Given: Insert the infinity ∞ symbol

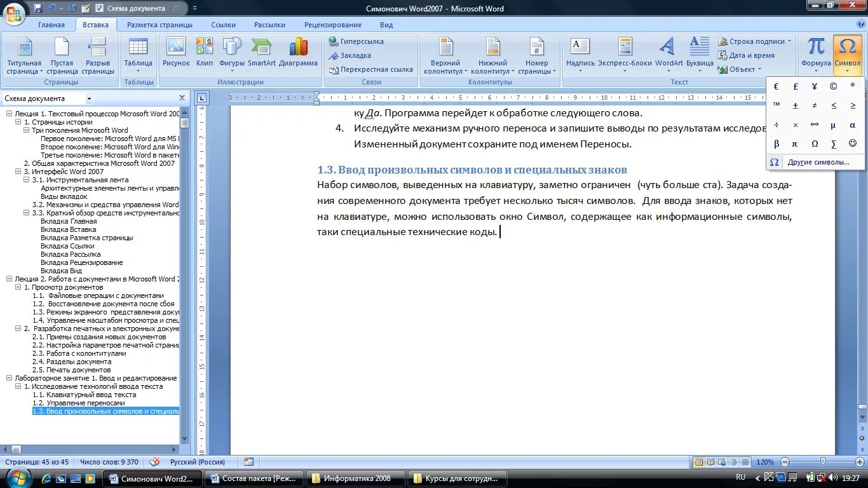Looking at the screenshot, I should click(x=815, y=125).
